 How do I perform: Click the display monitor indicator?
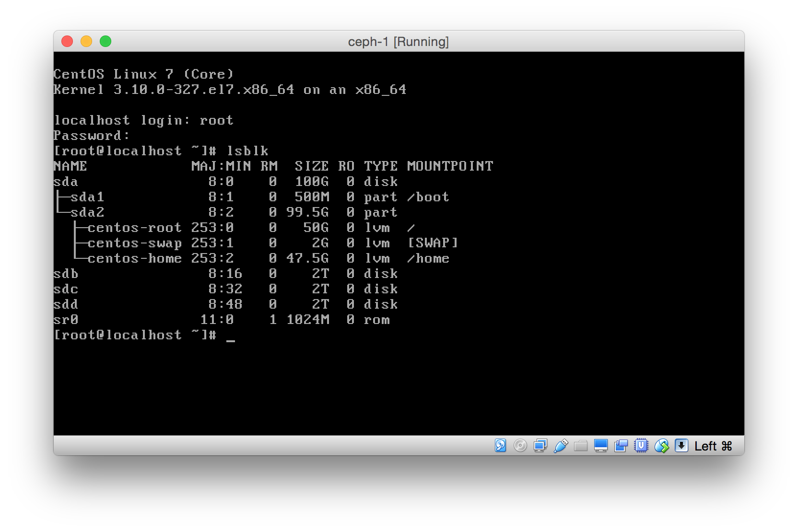coord(601,446)
